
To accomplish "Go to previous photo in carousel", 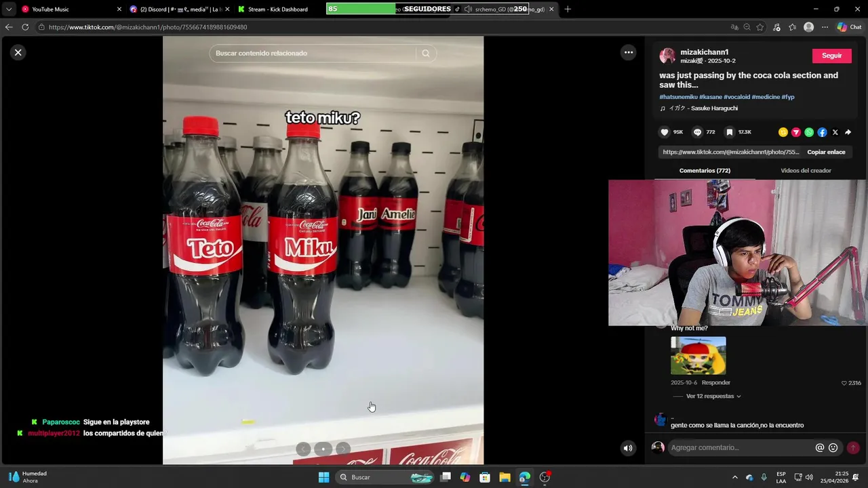I will [303, 449].
